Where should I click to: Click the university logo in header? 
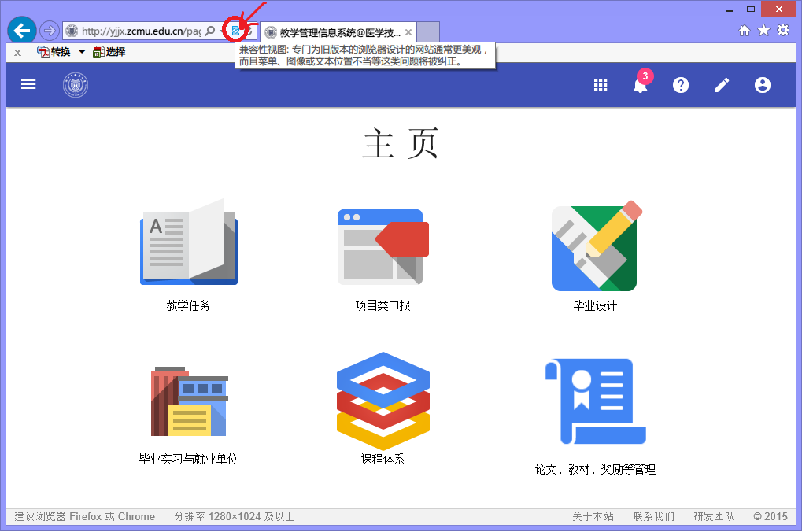pos(76,85)
